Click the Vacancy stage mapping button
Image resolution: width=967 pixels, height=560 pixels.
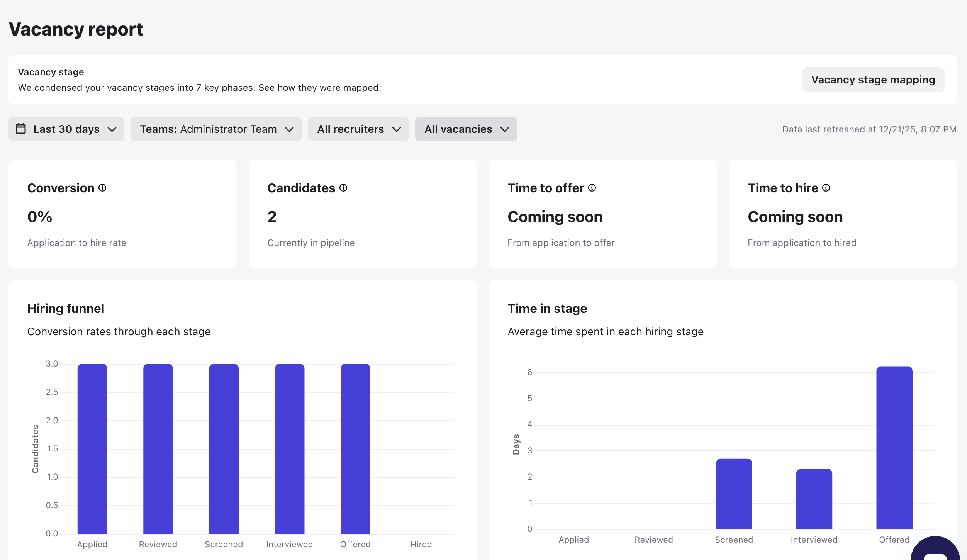(873, 80)
